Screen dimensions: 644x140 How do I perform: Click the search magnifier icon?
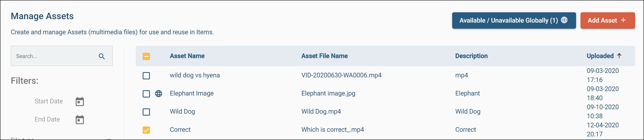[102, 56]
